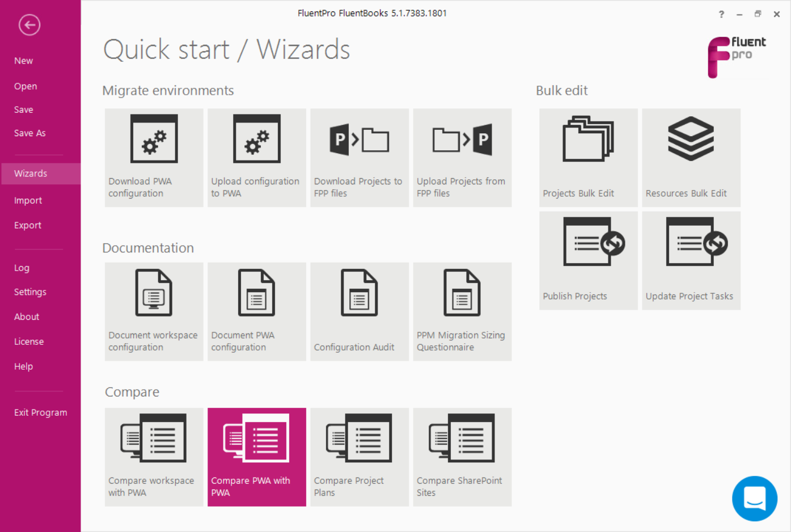
Task: Open Settings from the sidebar
Action: 30,292
